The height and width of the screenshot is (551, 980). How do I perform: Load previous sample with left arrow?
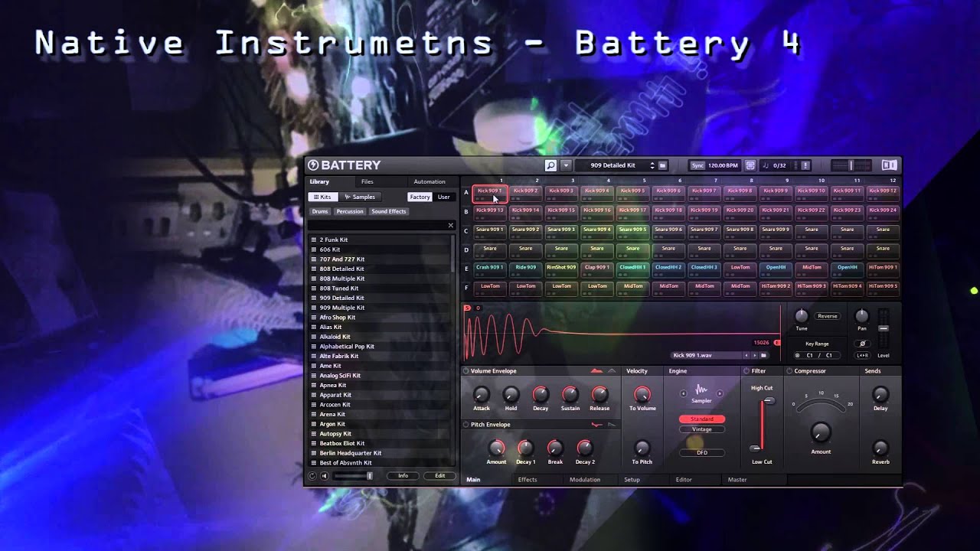(746, 355)
